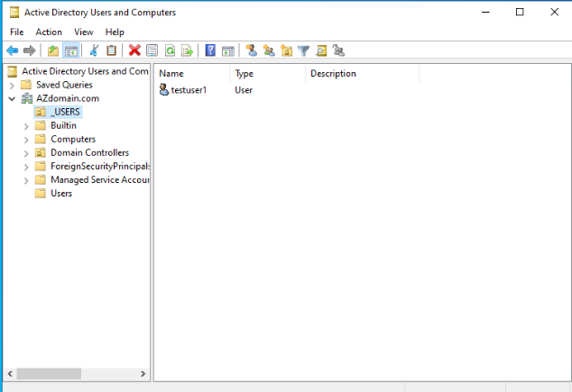Click the Paste clipboard icon
The width and height of the screenshot is (572, 392).
coord(111,50)
